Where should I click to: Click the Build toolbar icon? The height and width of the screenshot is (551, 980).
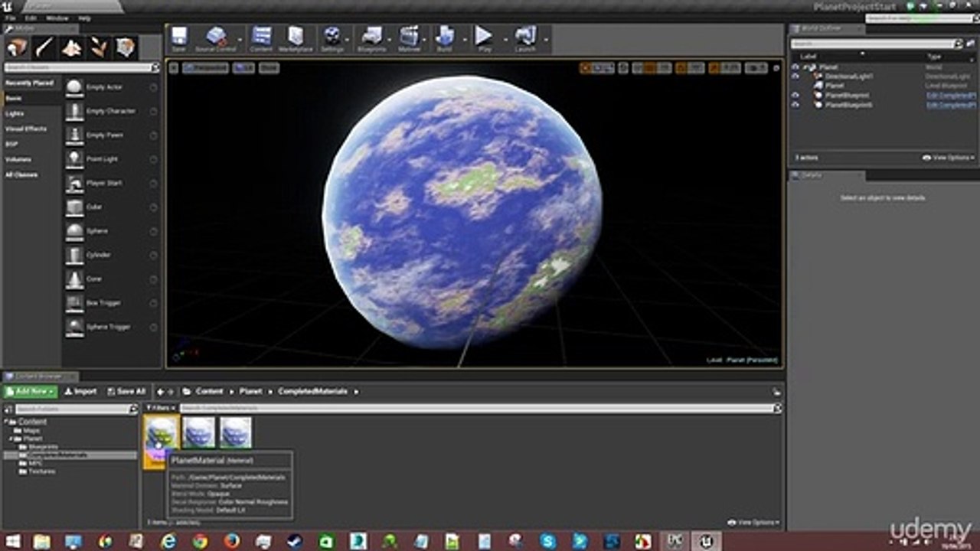pyautogui.click(x=444, y=38)
